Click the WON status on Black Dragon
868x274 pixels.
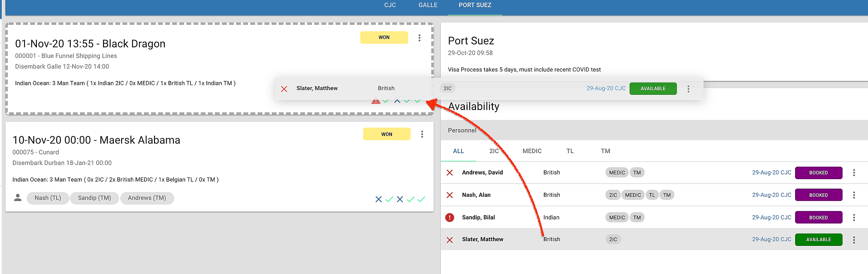click(x=384, y=38)
